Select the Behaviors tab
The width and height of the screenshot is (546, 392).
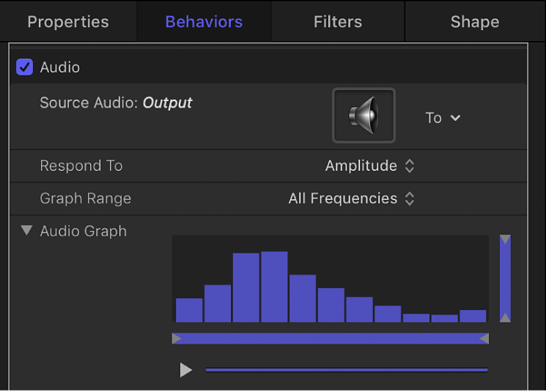tap(204, 22)
